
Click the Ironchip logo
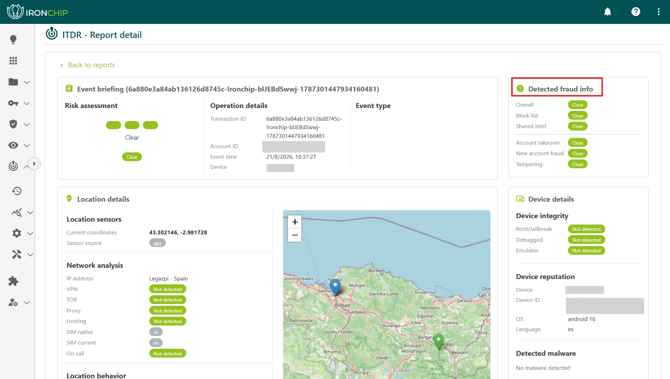(38, 12)
